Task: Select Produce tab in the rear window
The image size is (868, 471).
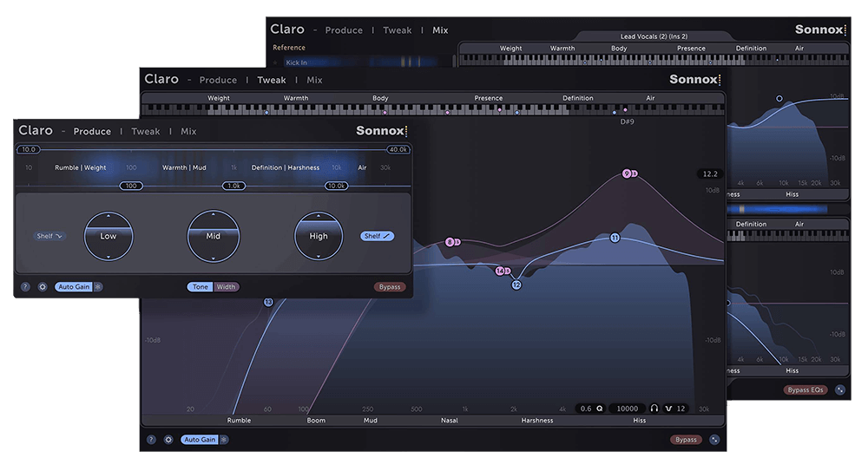Action: click(x=344, y=29)
